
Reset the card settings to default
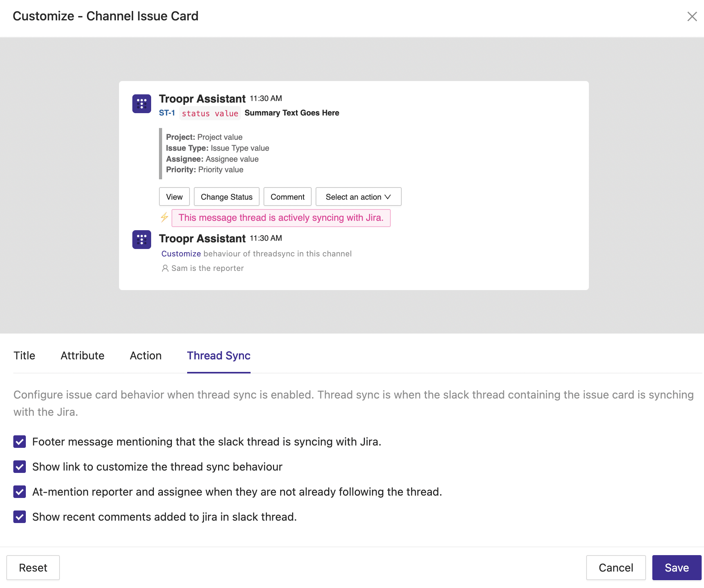click(x=33, y=568)
